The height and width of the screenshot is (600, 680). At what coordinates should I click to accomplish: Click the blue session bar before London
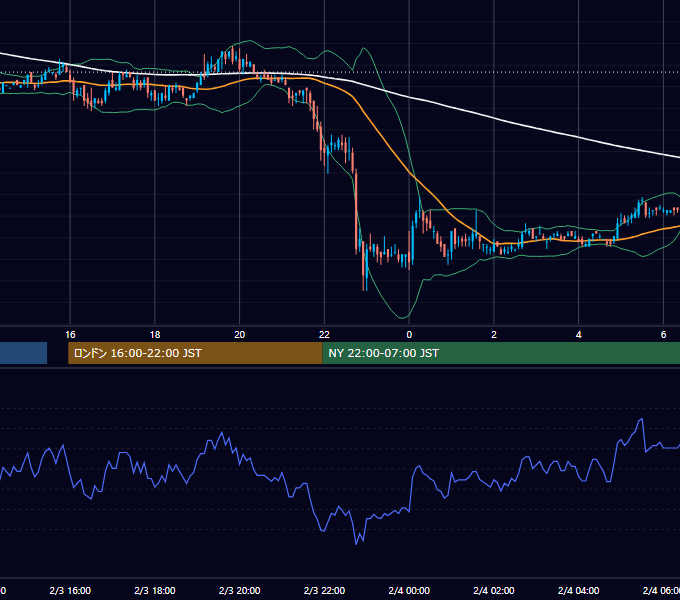click(23, 353)
